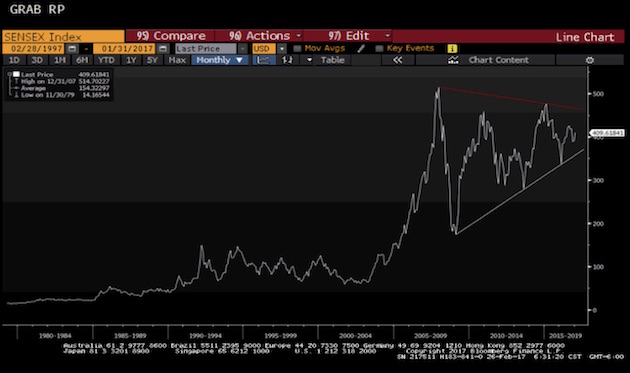Click the Last Price field box
The height and width of the screenshot is (373, 630).
206,49
